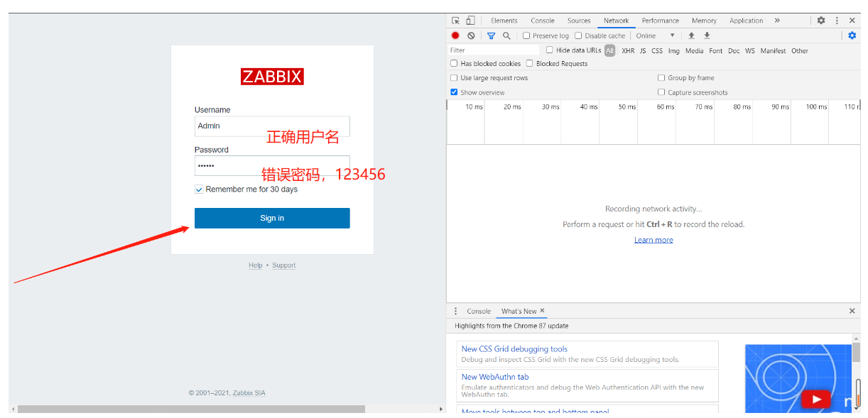
Task: Play the Chrome update YouTube video
Action: [816, 400]
